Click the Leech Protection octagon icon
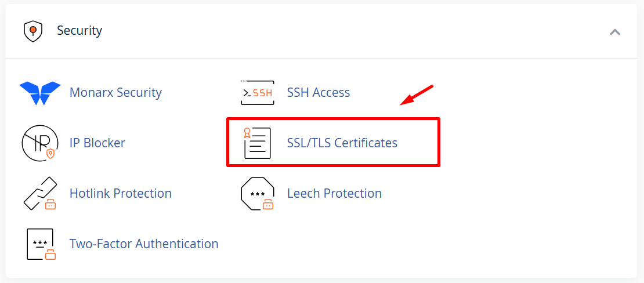 257,193
